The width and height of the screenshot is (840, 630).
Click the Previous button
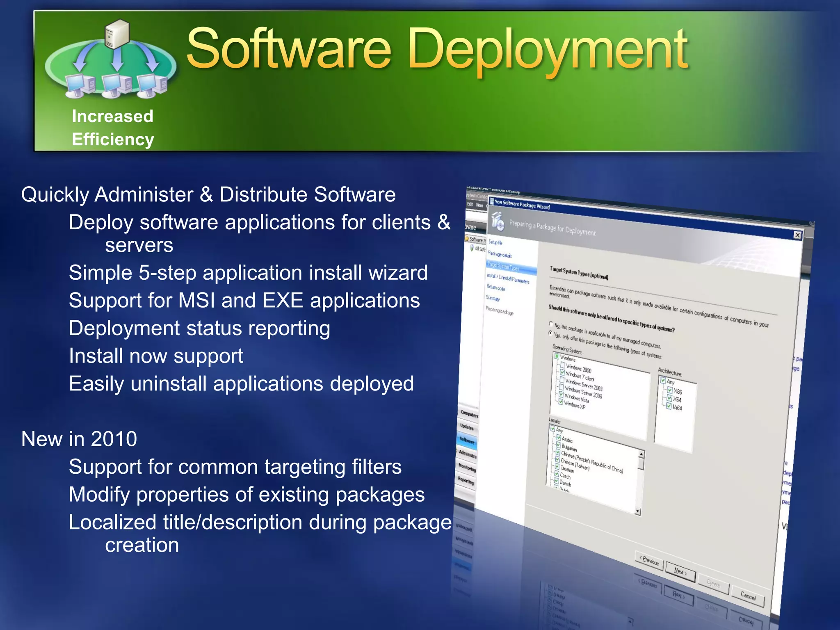pyautogui.click(x=649, y=561)
